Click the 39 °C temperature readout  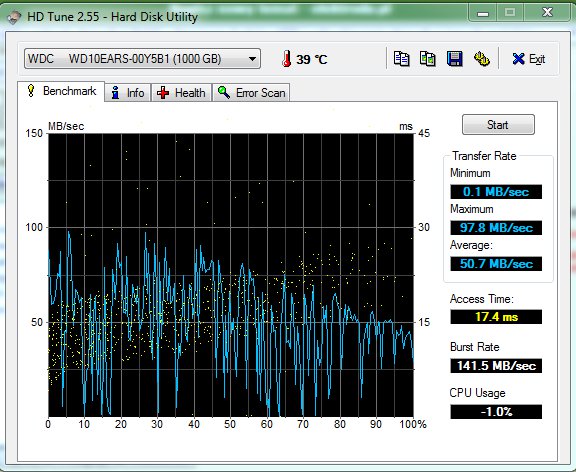click(x=312, y=59)
